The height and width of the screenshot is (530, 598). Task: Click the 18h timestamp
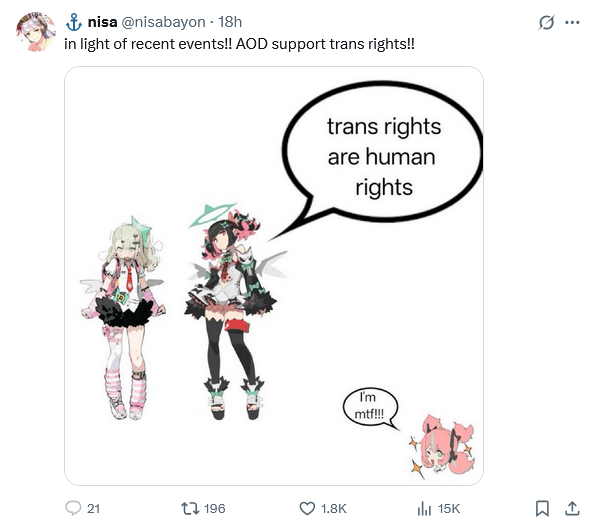coord(230,22)
